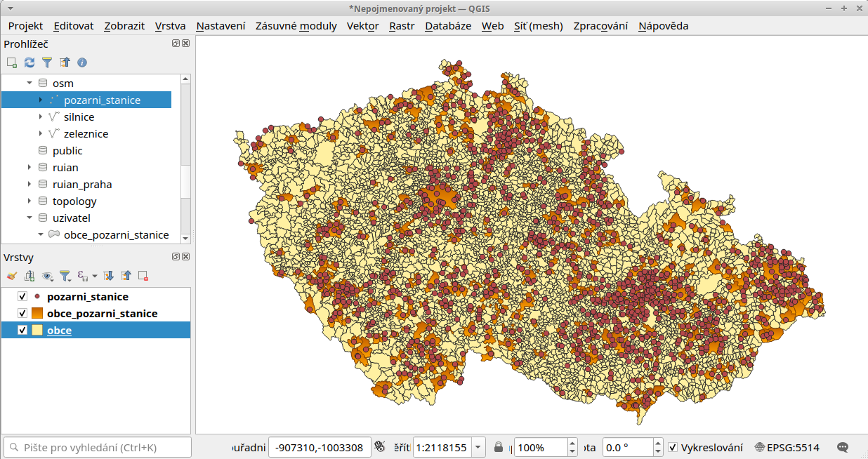Open the Rastr menu
The image size is (868, 459).
click(402, 26)
